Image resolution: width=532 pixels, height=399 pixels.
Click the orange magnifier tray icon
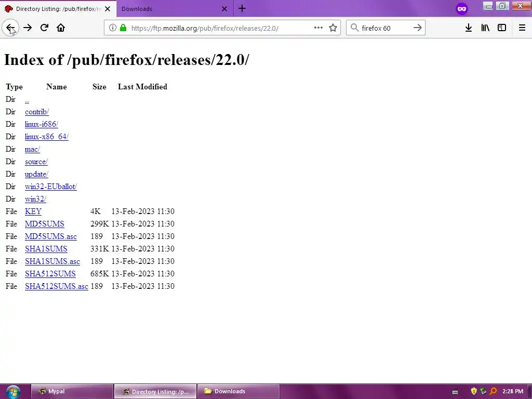point(493,391)
